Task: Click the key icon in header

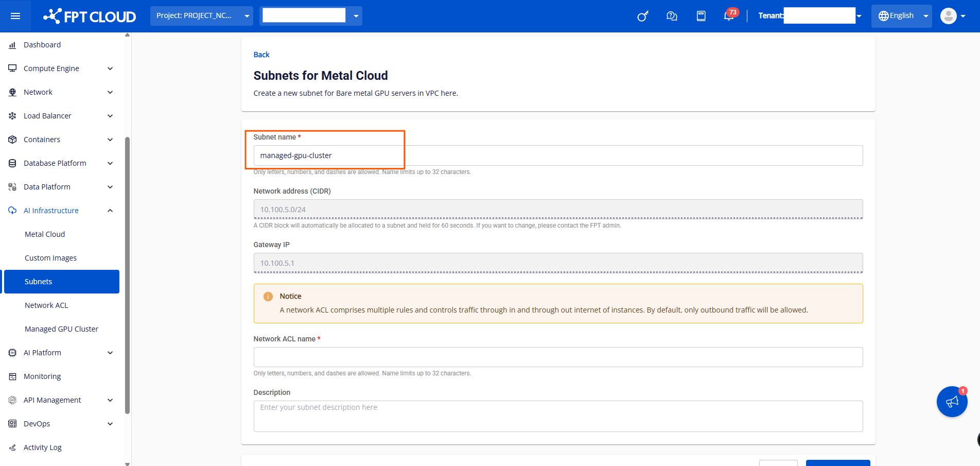Action: coord(643,16)
